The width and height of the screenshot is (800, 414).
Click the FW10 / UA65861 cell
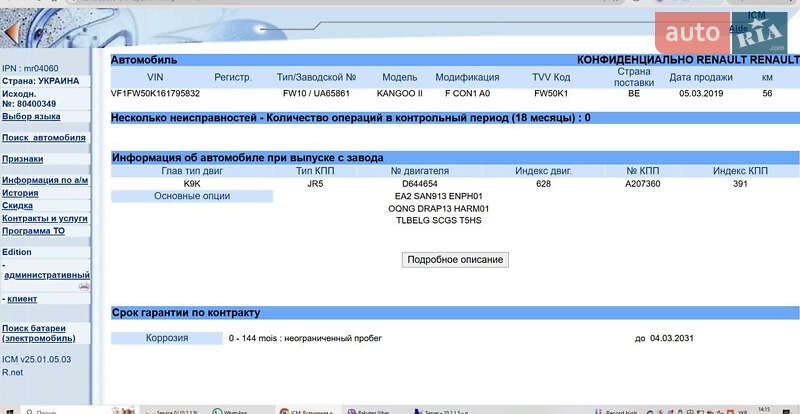316,93
